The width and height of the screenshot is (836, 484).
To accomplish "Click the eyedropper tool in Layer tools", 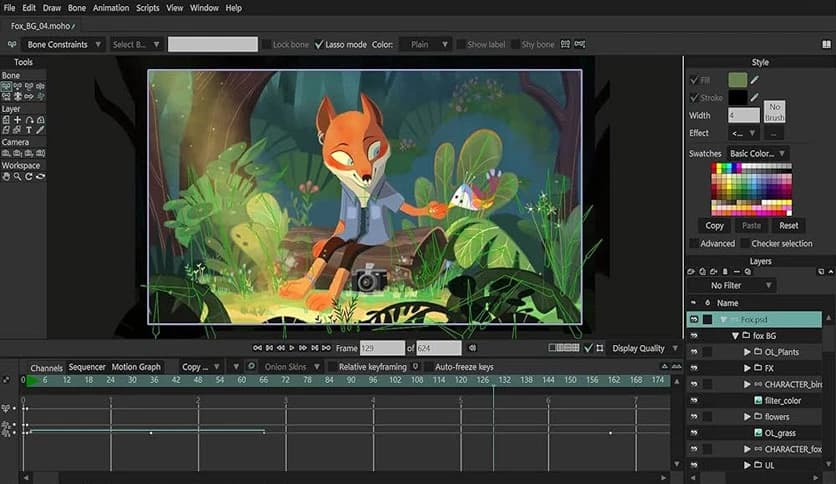I will 40,130.
